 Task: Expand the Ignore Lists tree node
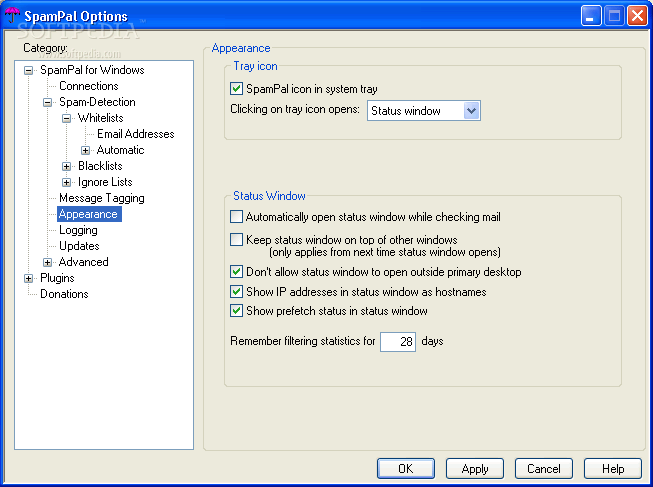coord(66,182)
